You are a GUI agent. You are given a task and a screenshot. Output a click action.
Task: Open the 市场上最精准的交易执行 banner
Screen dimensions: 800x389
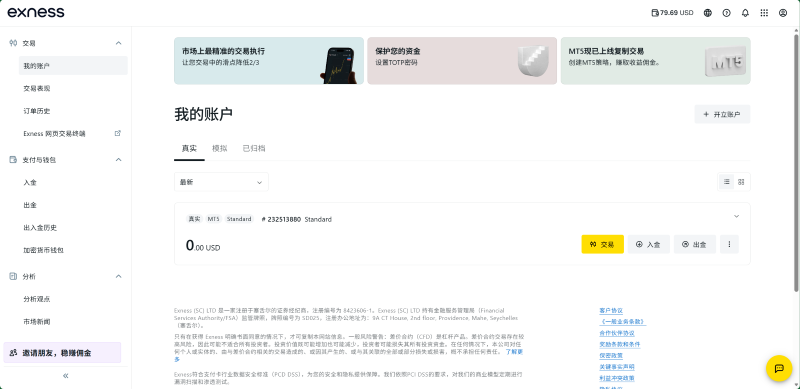click(x=269, y=60)
